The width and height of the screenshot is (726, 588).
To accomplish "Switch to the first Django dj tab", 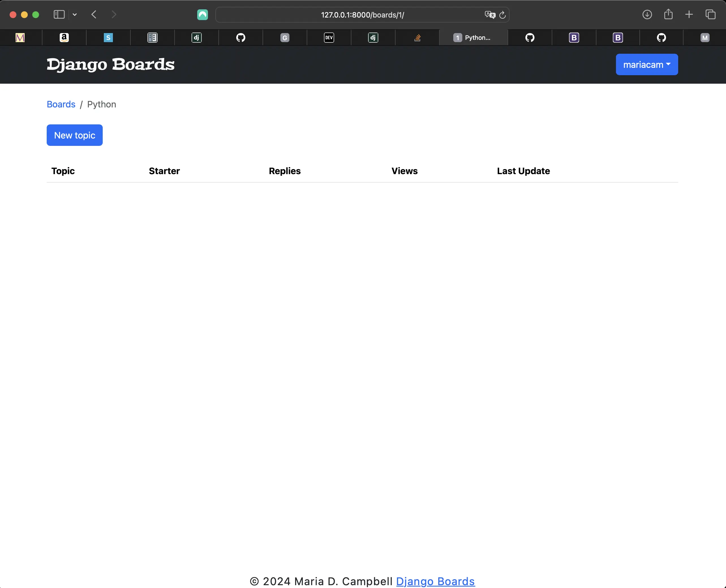I will point(197,38).
